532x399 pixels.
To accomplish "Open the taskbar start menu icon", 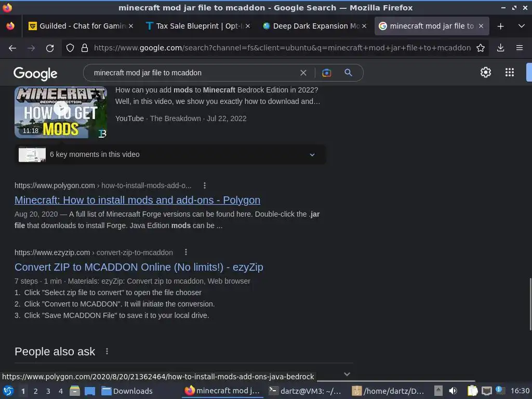I will click(8, 391).
